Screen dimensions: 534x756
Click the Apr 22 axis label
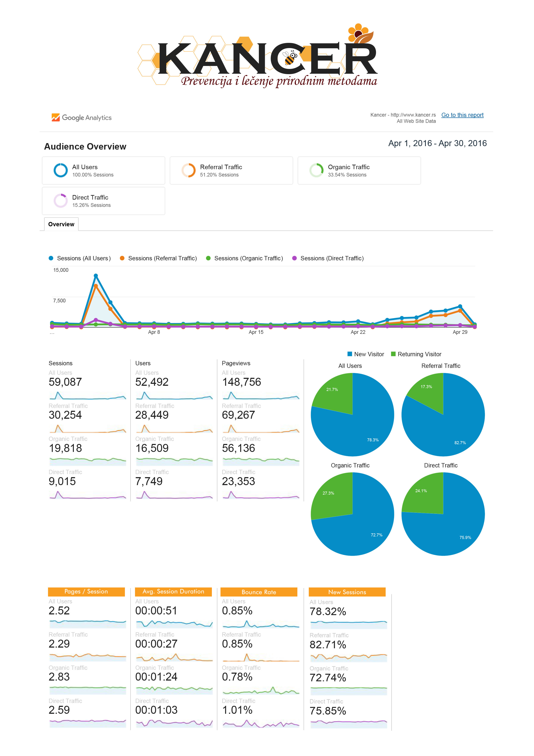click(x=358, y=332)
